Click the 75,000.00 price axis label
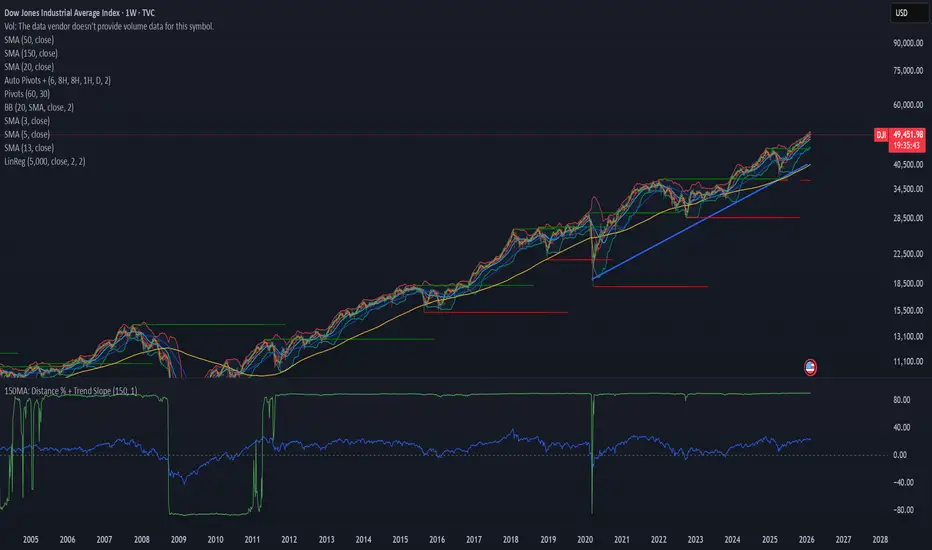The height and width of the screenshot is (550, 932). (x=908, y=70)
